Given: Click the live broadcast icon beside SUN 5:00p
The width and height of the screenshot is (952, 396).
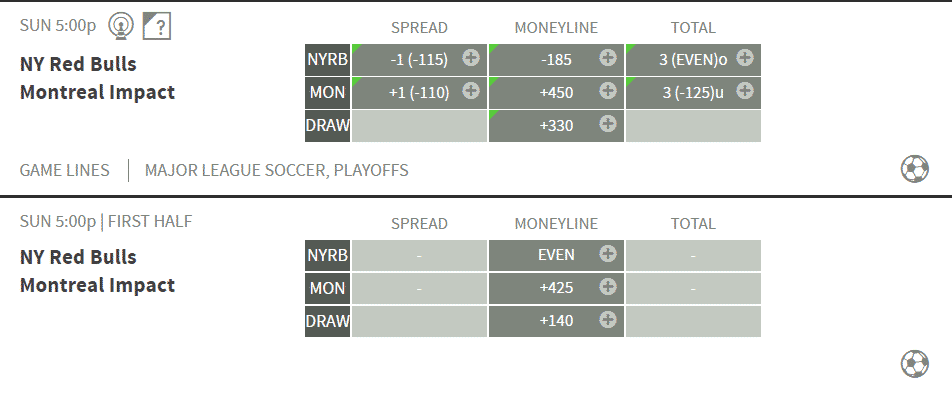Looking at the screenshot, I should [121, 27].
